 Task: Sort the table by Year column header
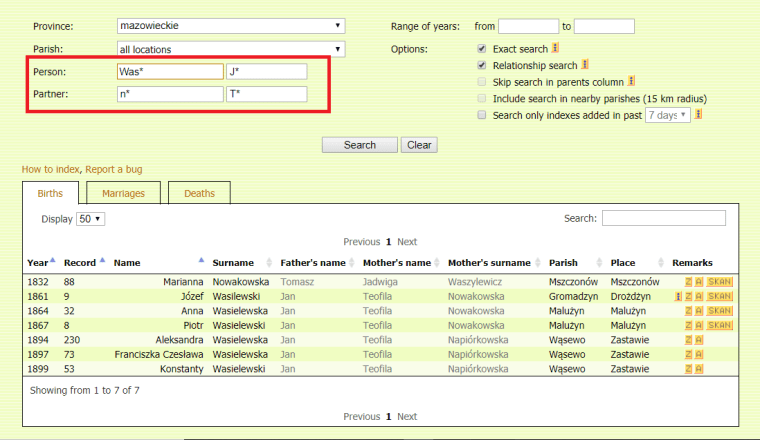click(39, 263)
